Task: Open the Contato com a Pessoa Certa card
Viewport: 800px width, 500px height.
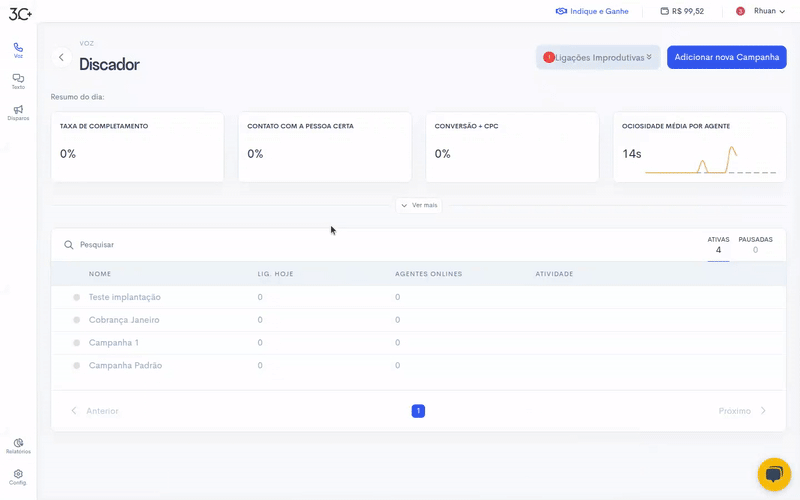Action: click(324, 147)
